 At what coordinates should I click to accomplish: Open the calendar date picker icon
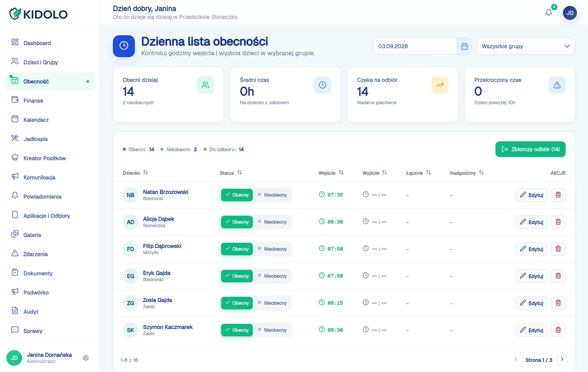pos(464,46)
